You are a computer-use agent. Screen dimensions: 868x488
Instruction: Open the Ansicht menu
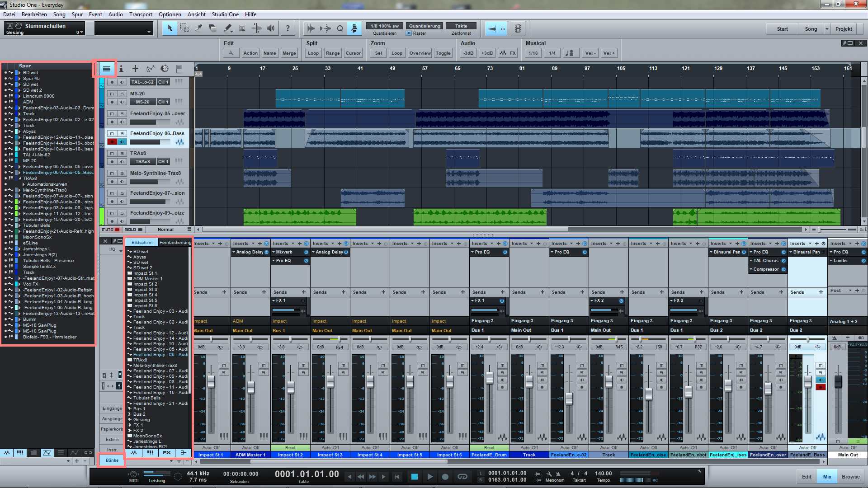(196, 14)
